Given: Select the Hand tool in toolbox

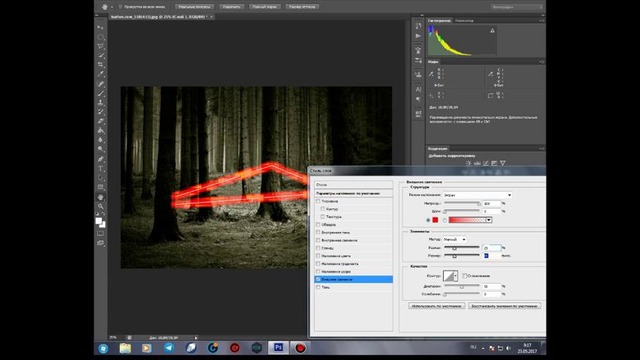Looking at the screenshot, I should 100,197.
